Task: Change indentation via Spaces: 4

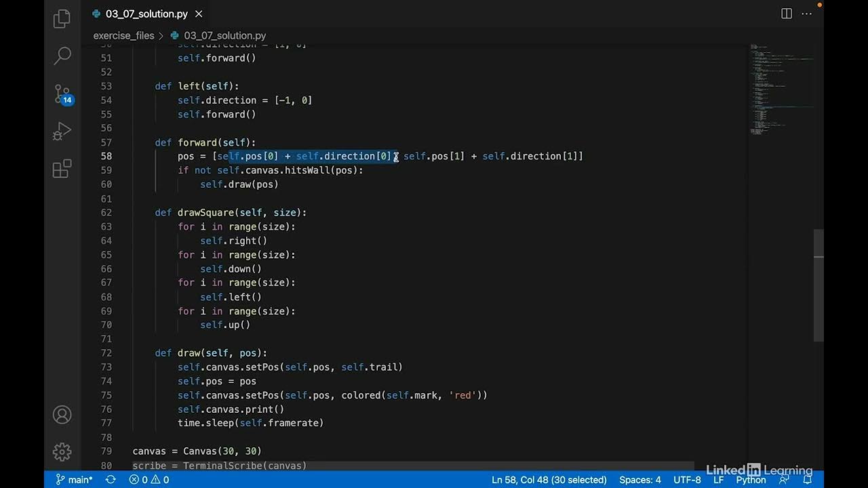Action: pyautogui.click(x=640, y=480)
